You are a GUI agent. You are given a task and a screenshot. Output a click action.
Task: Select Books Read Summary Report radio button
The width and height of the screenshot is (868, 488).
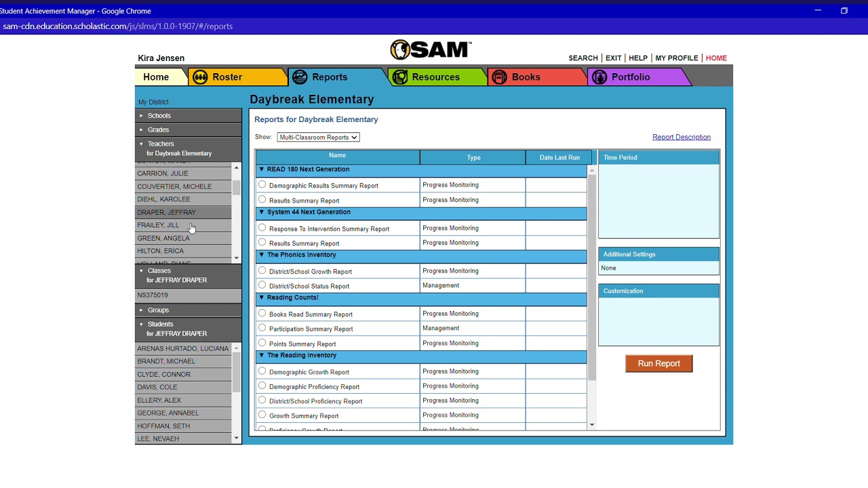pyautogui.click(x=262, y=313)
